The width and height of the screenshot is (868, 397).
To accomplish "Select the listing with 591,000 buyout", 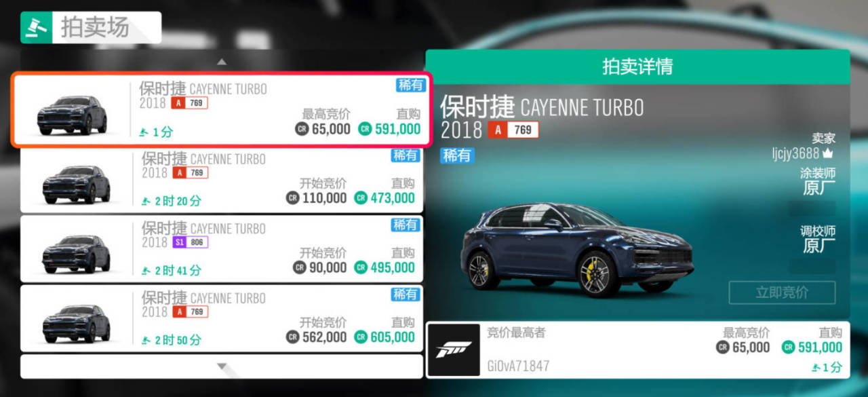I will [221, 109].
